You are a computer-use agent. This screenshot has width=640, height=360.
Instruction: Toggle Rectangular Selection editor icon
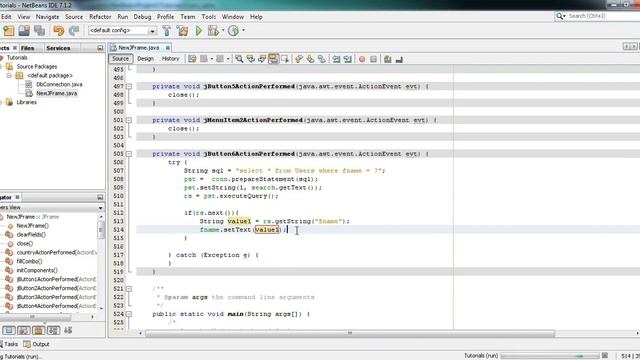click(285, 59)
